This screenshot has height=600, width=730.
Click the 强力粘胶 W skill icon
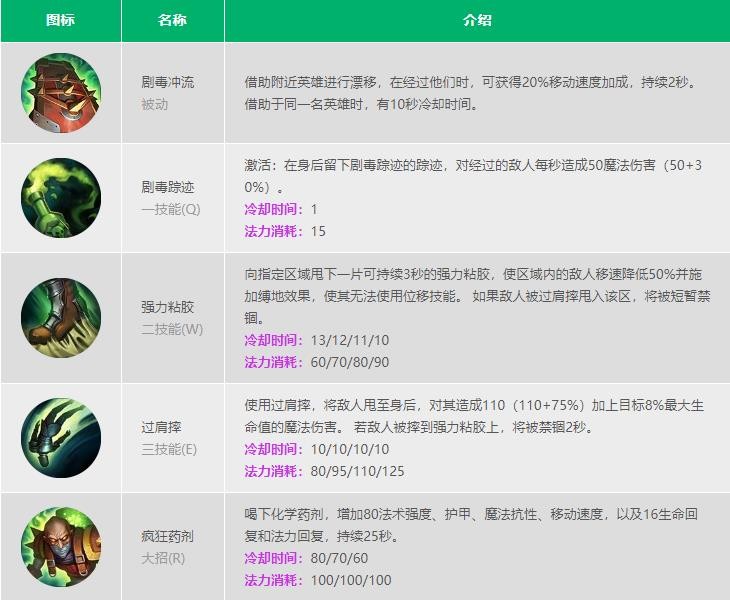click(61, 318)
